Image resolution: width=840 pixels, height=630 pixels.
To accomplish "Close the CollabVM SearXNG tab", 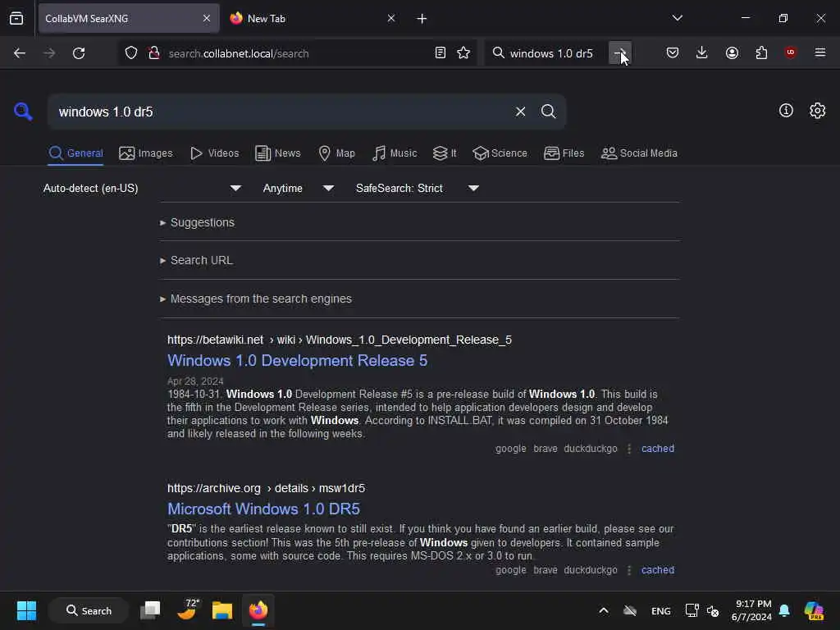I will point(206,18).
